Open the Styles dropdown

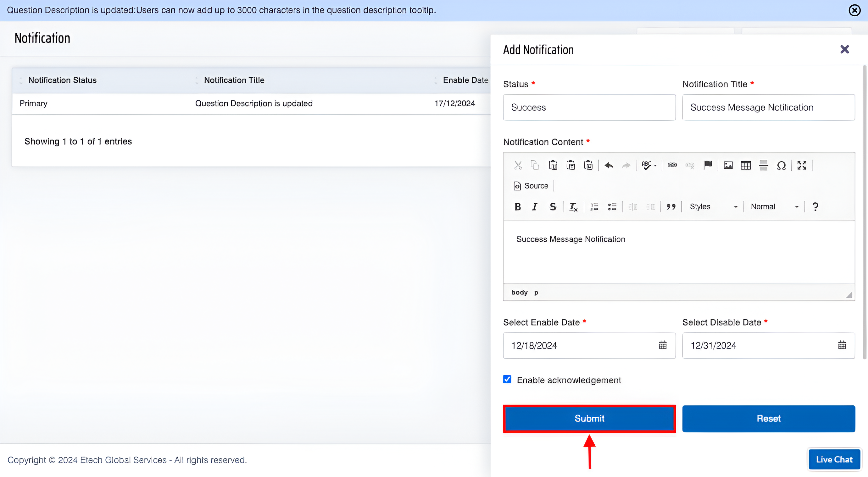pos(713,207)
